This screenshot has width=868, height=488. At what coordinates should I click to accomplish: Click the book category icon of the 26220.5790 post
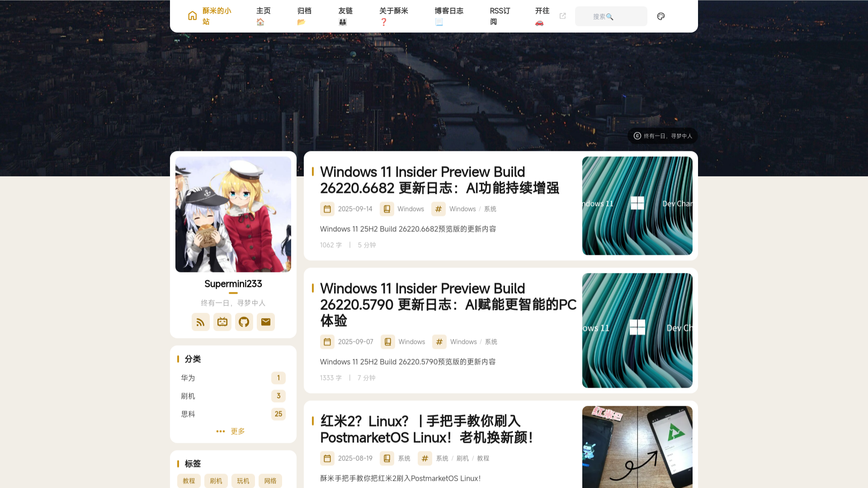[x=388, y=342]
